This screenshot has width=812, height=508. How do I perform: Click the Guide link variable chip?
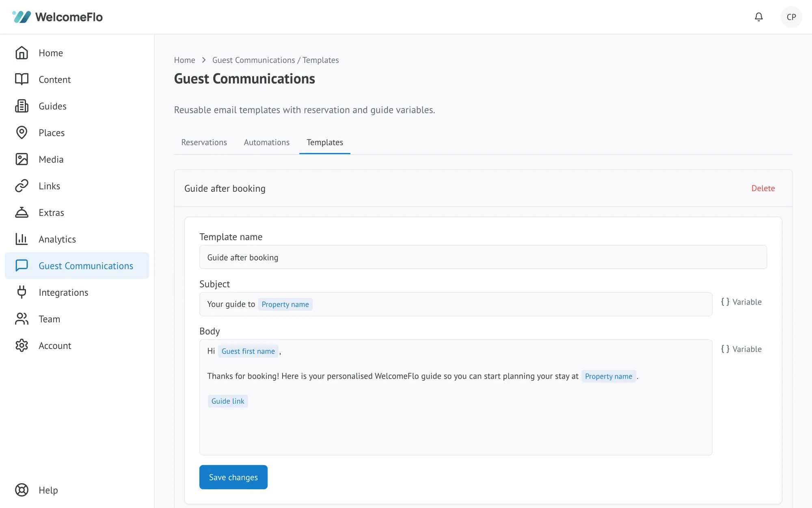point(228,401)
